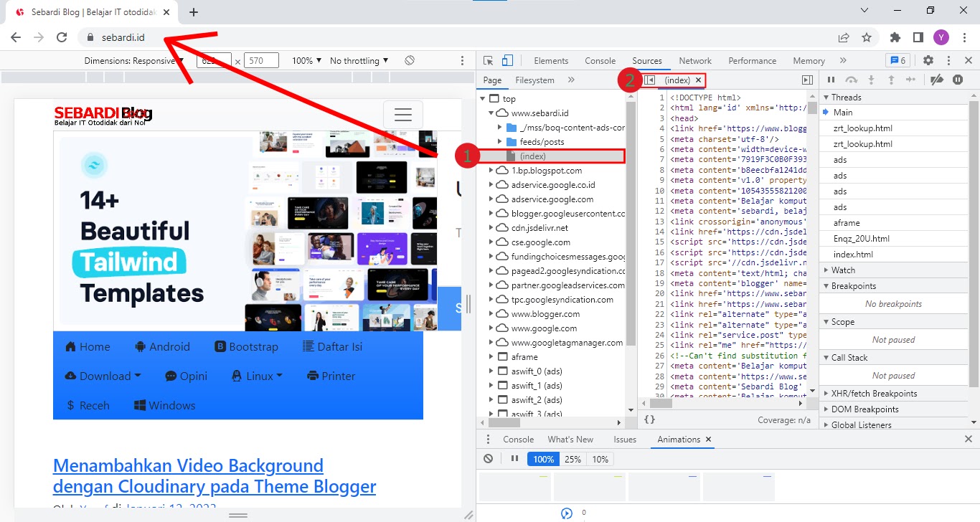The width and height of the screenshot is (980, 522).
Task: Replay the animation timeline
Action: click(x=567, y=513)
